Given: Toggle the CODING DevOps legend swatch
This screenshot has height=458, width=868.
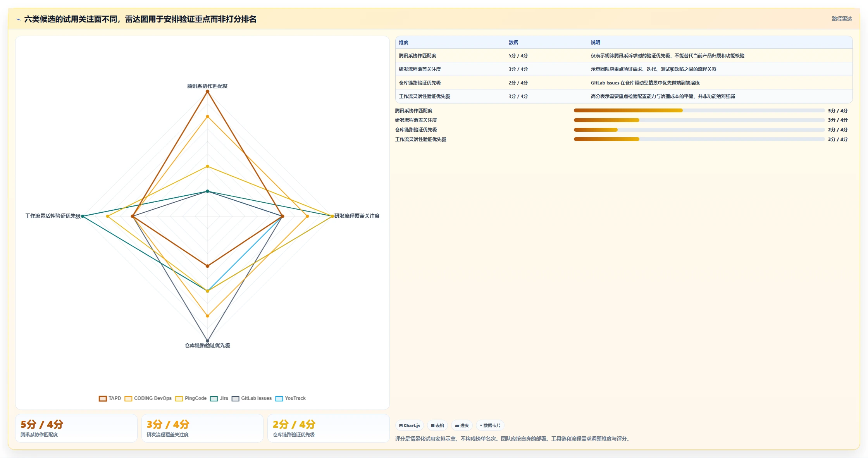Looking at the screenshot, I should click(x=128, y=398).
